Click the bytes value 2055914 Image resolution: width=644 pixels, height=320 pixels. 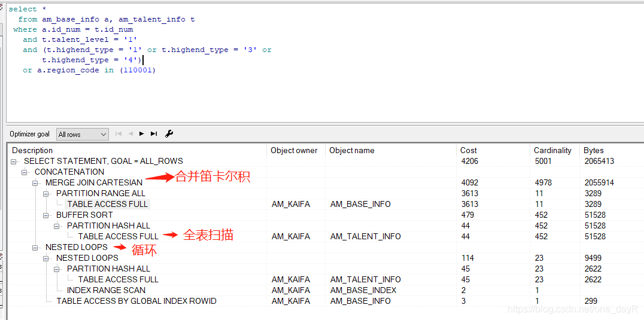pyautogui.click(x=599, y=182)
